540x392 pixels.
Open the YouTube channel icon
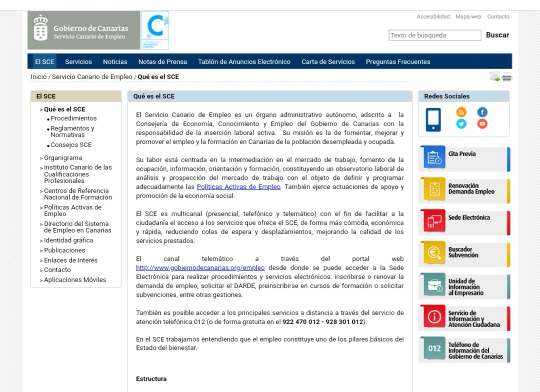point(482,124)
